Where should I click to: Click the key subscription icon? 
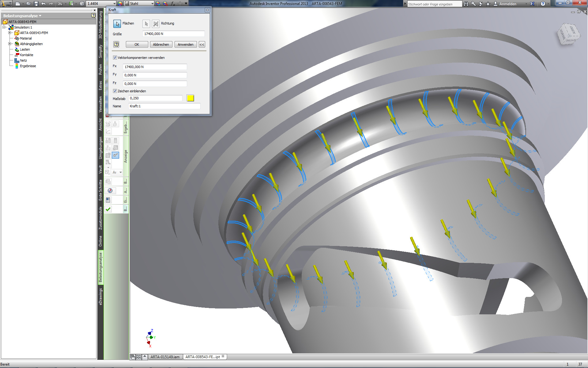pyautogui.click(x=473, y=4)
